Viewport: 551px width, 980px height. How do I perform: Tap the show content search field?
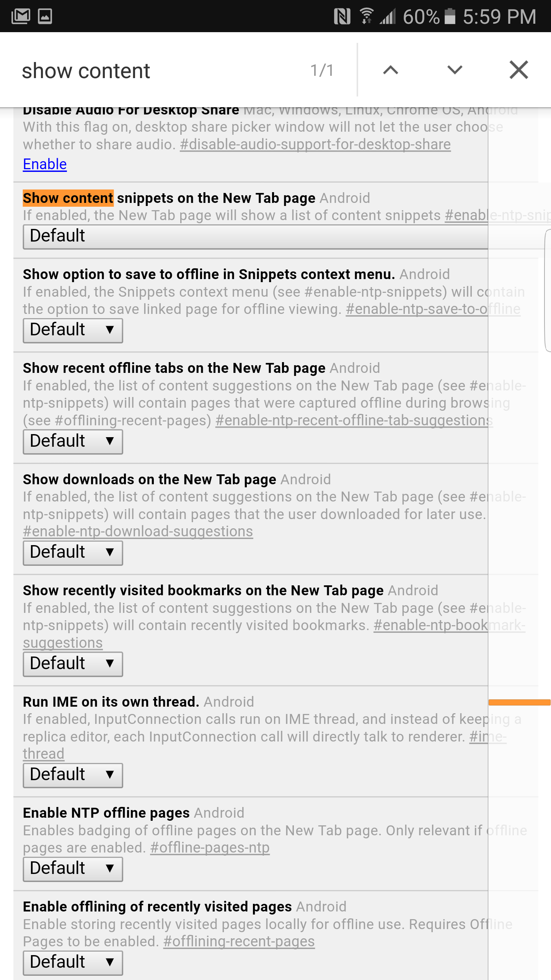coord(161,71)
